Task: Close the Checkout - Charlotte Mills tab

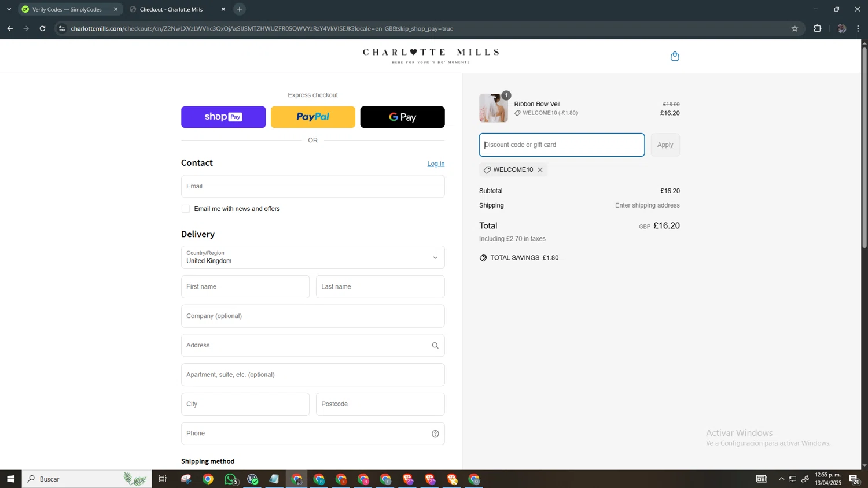Action: click(223, 9)
